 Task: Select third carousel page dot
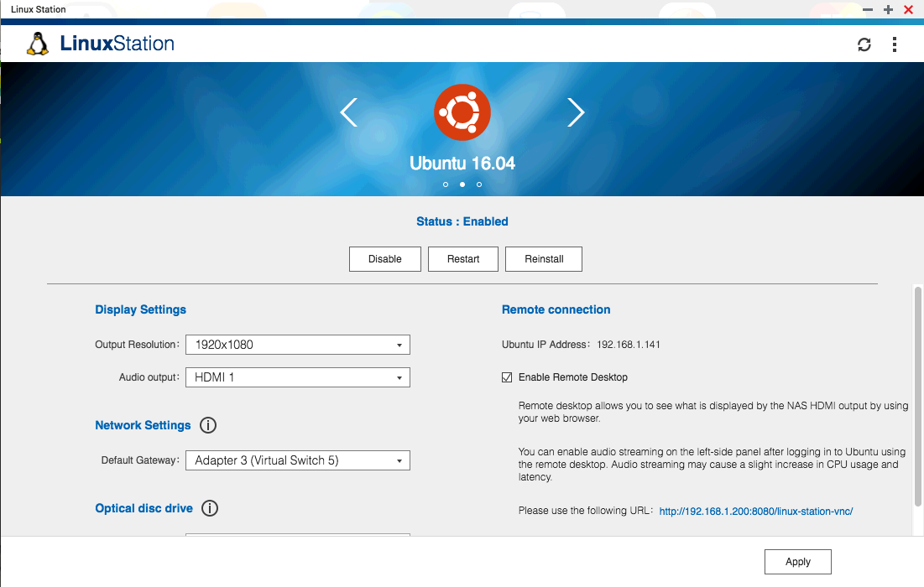[479, 184]
